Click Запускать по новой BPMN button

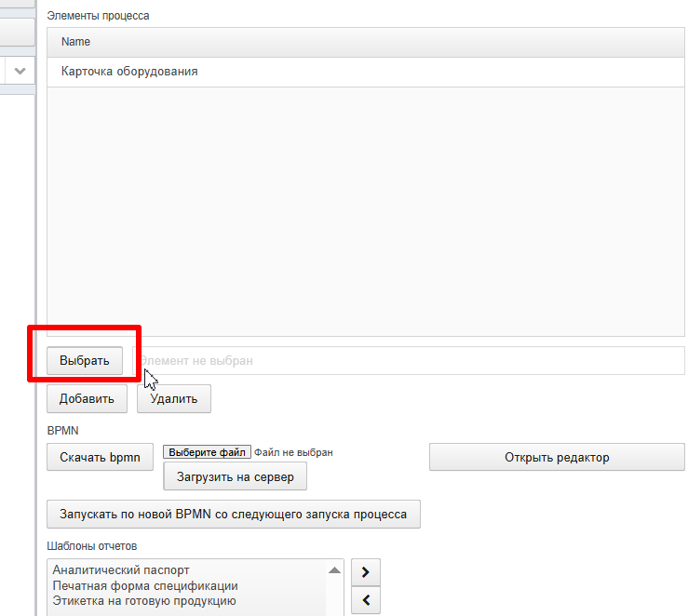click(234, 514)
